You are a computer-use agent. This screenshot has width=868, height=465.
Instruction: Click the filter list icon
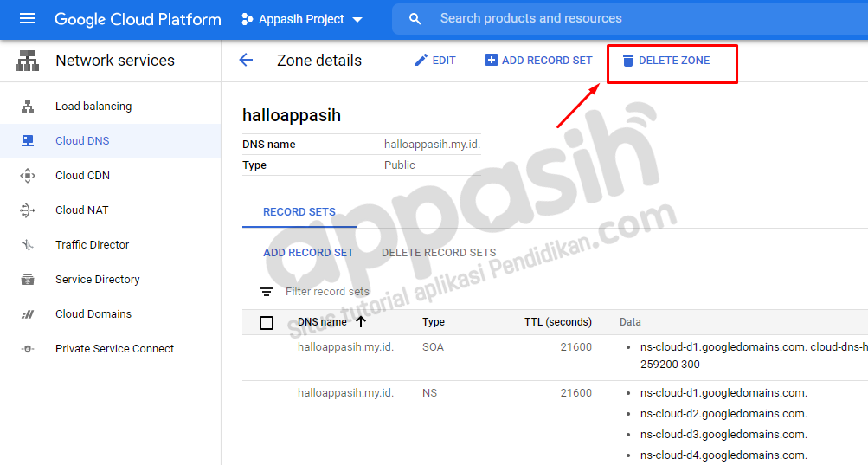267,292
